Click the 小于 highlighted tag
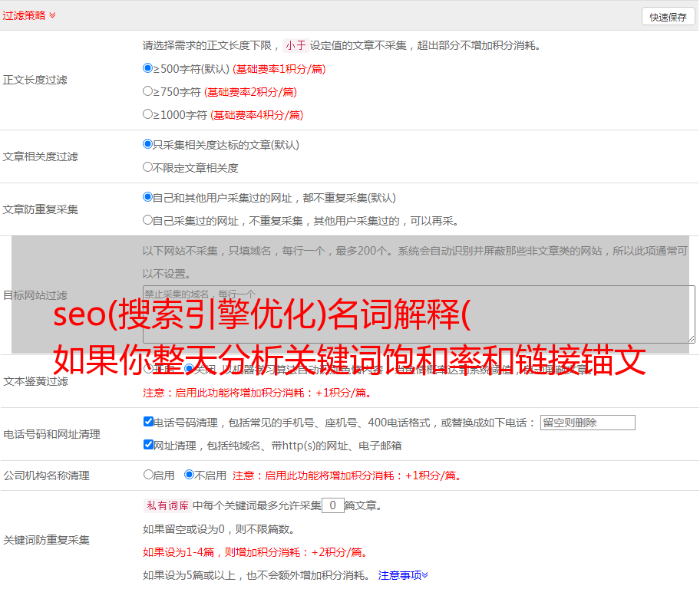 point(296,45)
